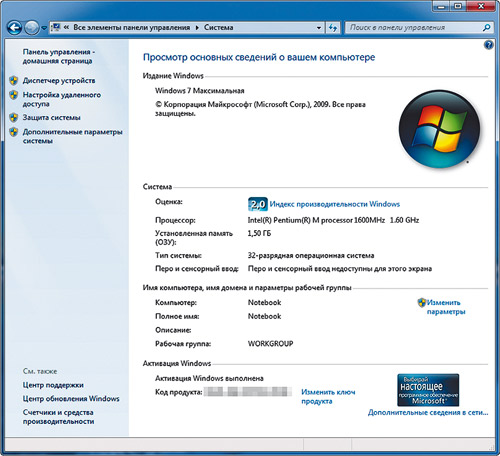Screen dimensions: 500x456
Task: Maximize the System window
Action: [458, 6]
